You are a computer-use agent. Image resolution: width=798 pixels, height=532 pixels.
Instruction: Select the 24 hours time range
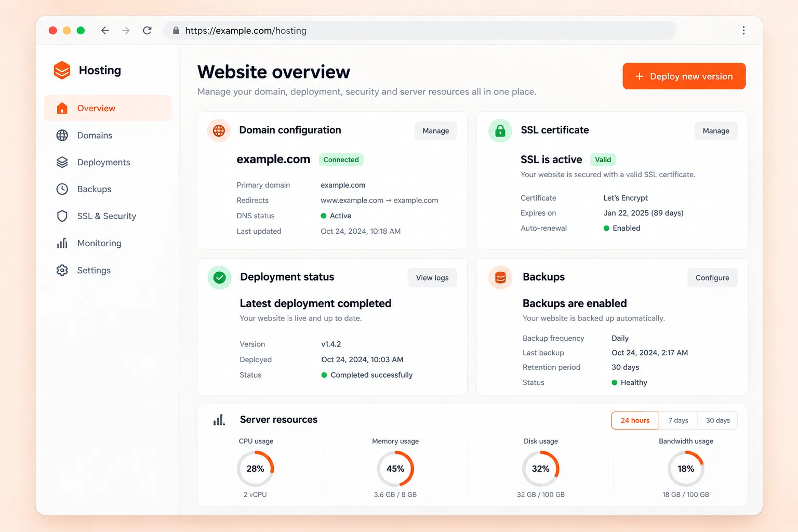click(x=635, y=420)
